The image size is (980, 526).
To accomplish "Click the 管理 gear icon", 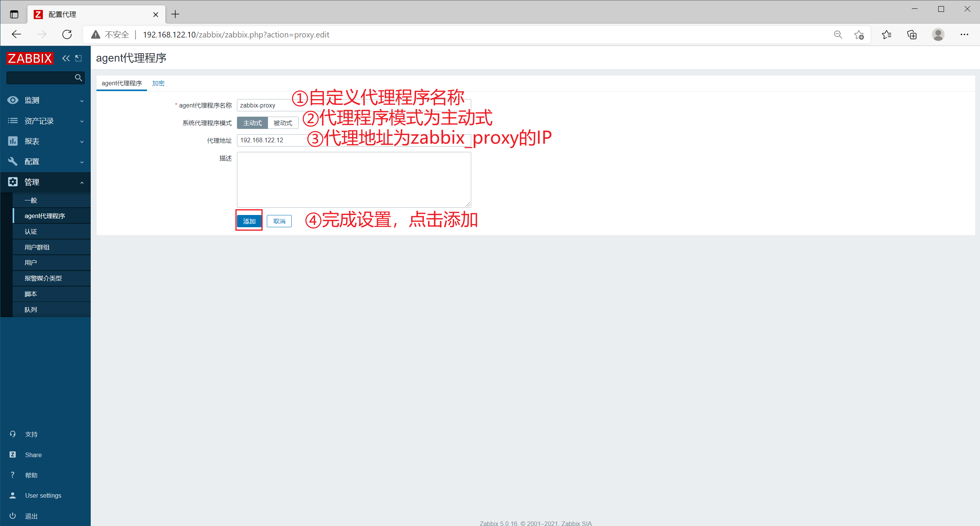I will tap(13, 182).
